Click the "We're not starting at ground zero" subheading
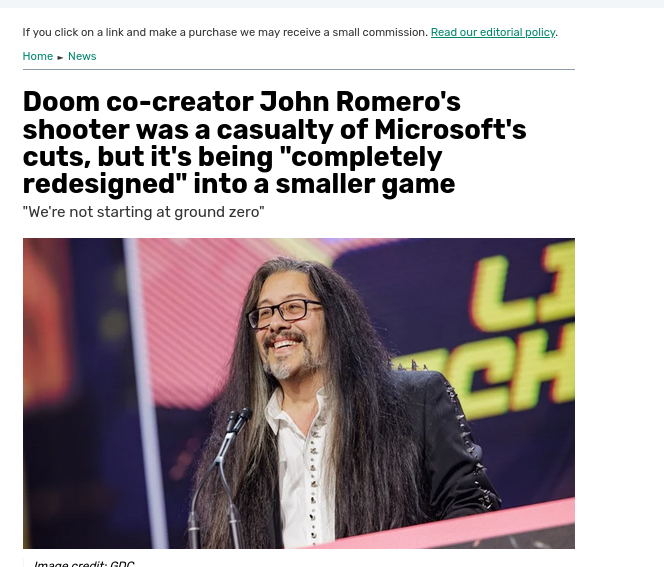 click(x=144, y=212)
